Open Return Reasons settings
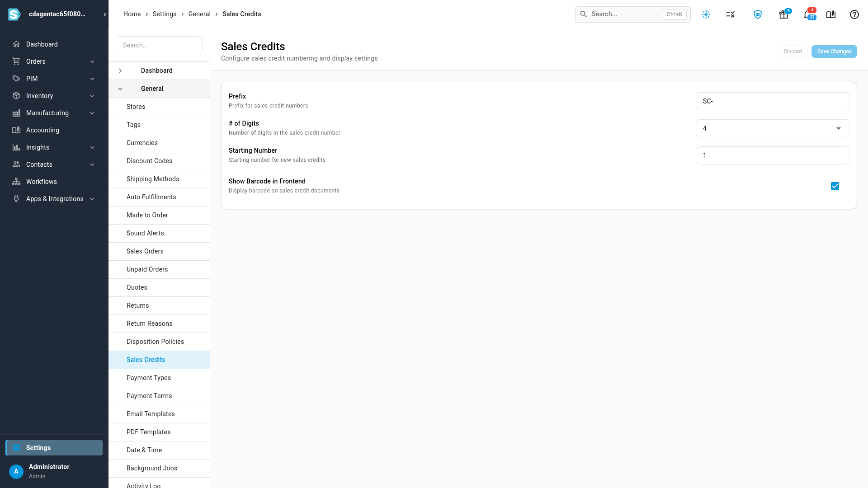 pos(159,324)
